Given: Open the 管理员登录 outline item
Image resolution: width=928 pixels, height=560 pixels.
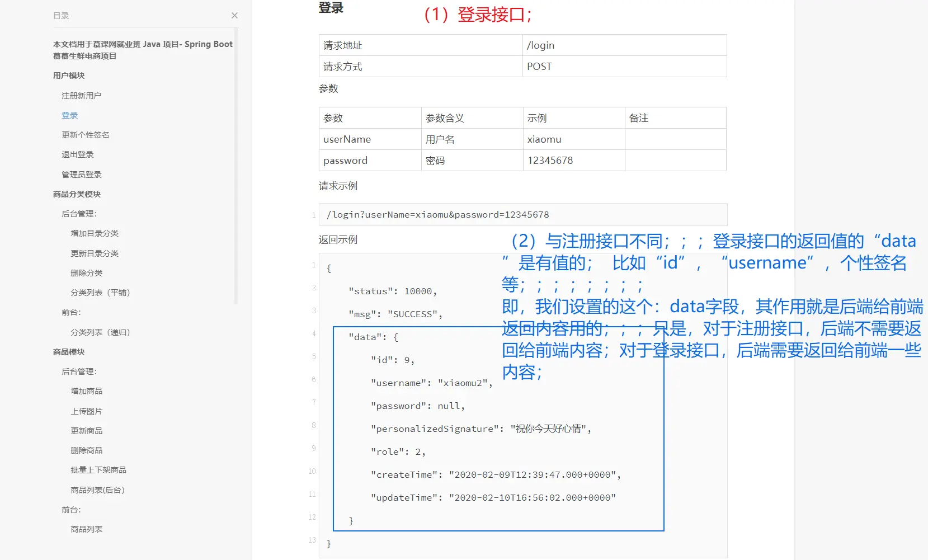Looking at the screenshot, I should coord(81,175).
